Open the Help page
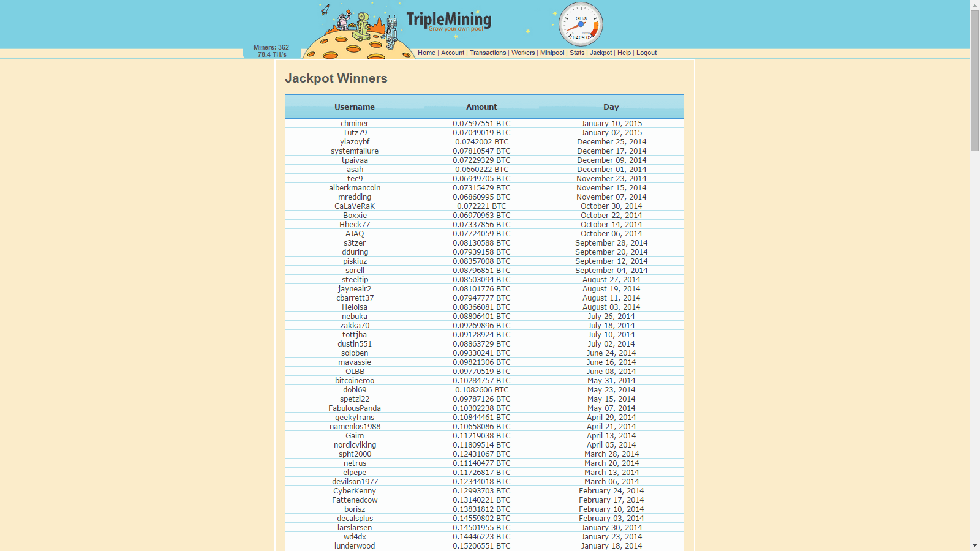The height and width of the screenshot is (551, 980). pyautogui.click(x=624, y=53)
